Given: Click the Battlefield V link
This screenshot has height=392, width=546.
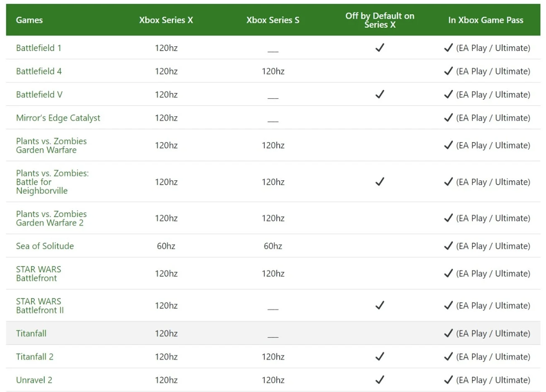Looking at the screenshot, I should click(39, 95).
